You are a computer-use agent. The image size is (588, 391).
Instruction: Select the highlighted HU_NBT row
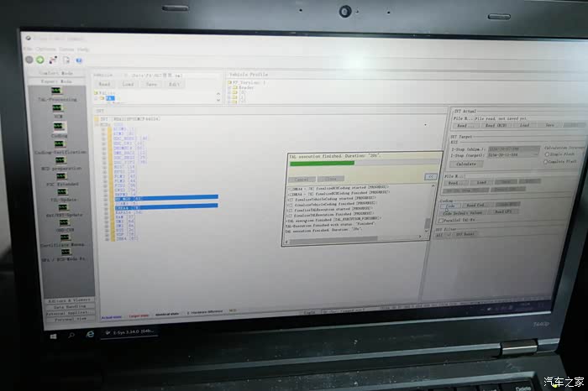[x=166, y=197]
